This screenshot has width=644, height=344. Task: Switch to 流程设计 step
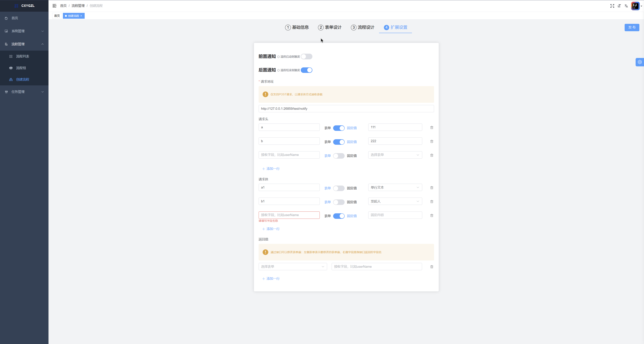coord(362,27)
